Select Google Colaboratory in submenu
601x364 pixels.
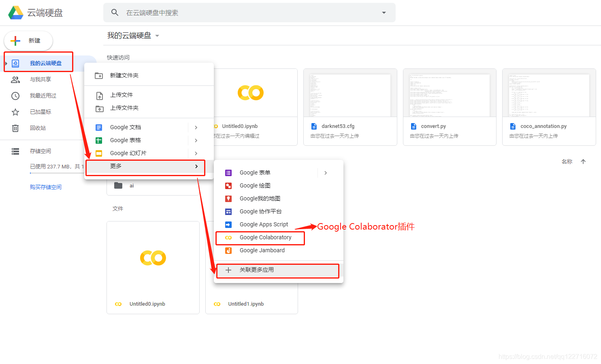(x=279, y=237)
